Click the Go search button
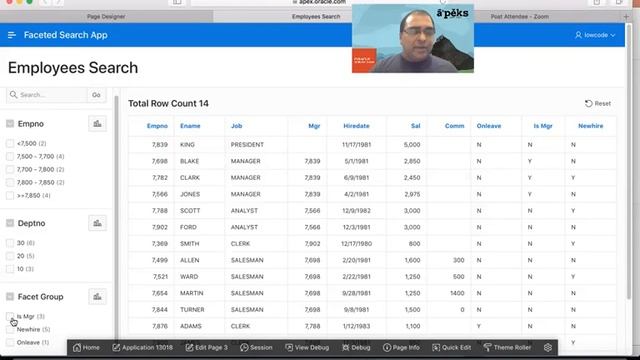This screenshot has width=640, height=360. pyautogui.click(x=96, y=95)
